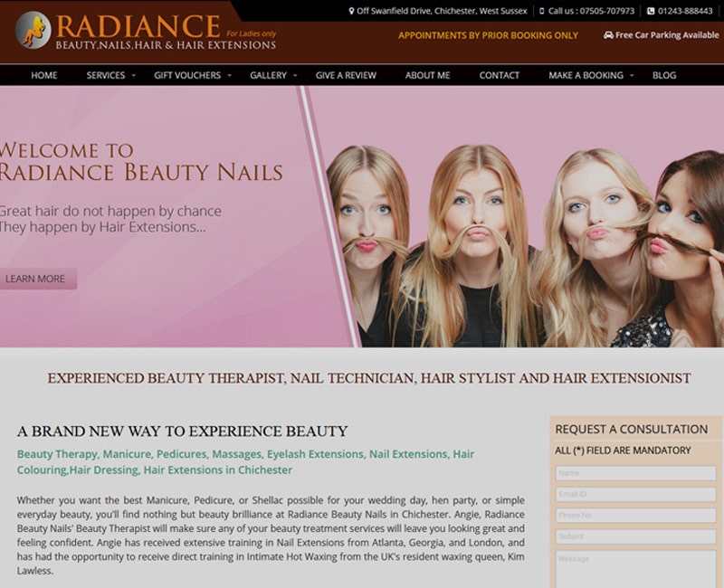
Task: Open the Gallery menu
Action: 268,75
